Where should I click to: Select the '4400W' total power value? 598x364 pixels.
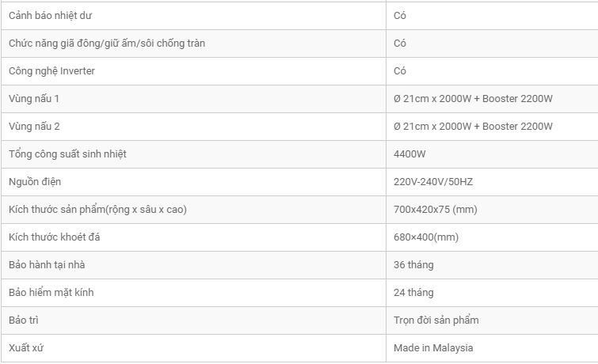(410, 154)
